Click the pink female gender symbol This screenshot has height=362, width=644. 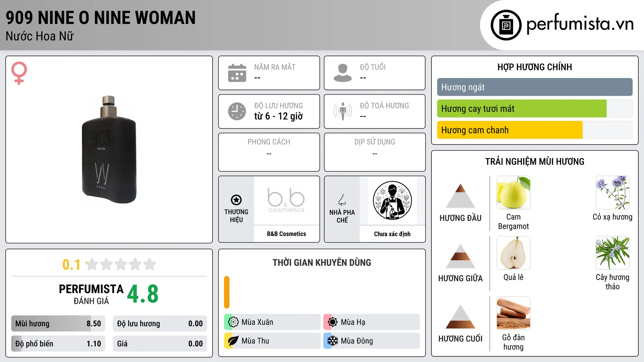(19, 73)
